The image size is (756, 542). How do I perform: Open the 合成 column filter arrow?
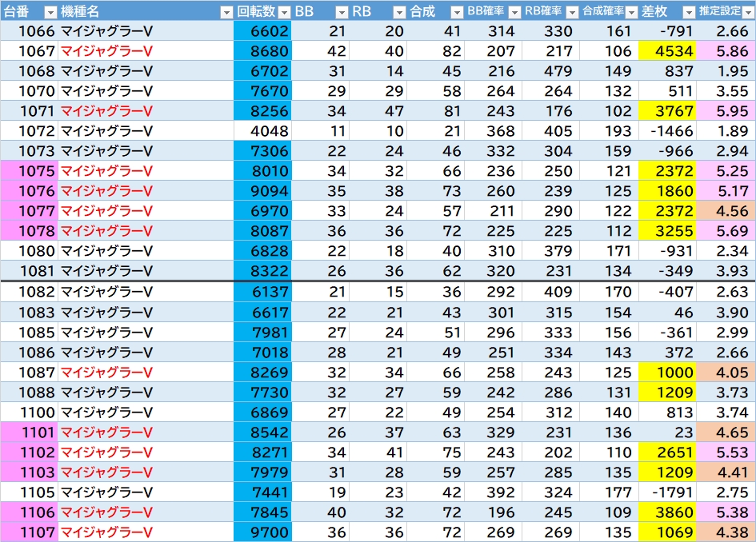[457, 12]
